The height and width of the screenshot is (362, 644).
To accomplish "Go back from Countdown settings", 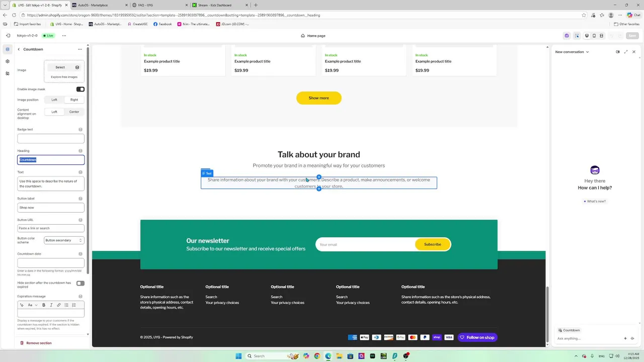I will pos(19,49).
